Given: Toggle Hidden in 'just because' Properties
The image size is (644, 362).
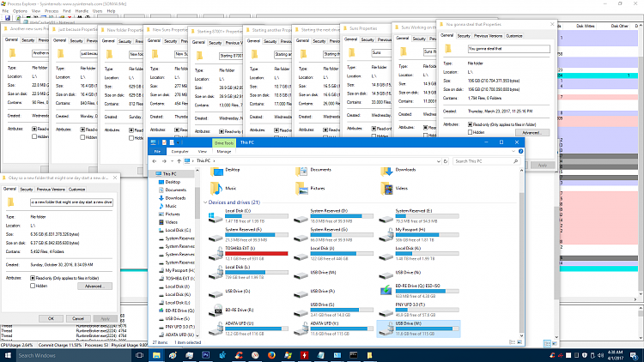Looking at the screenshot, I should coord(82,137).
